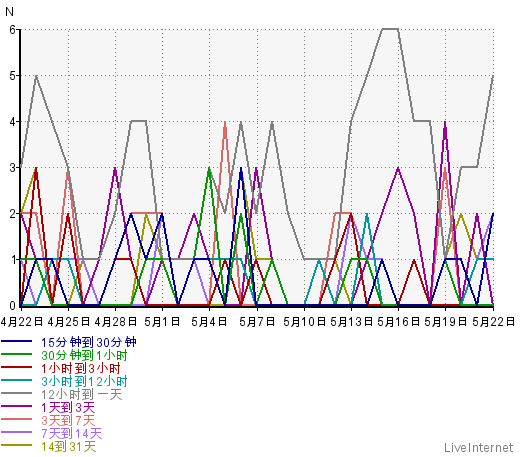Select the 3小时到12小时 legend label
Viewport: 520px width, 457px height.
[84, 381]
